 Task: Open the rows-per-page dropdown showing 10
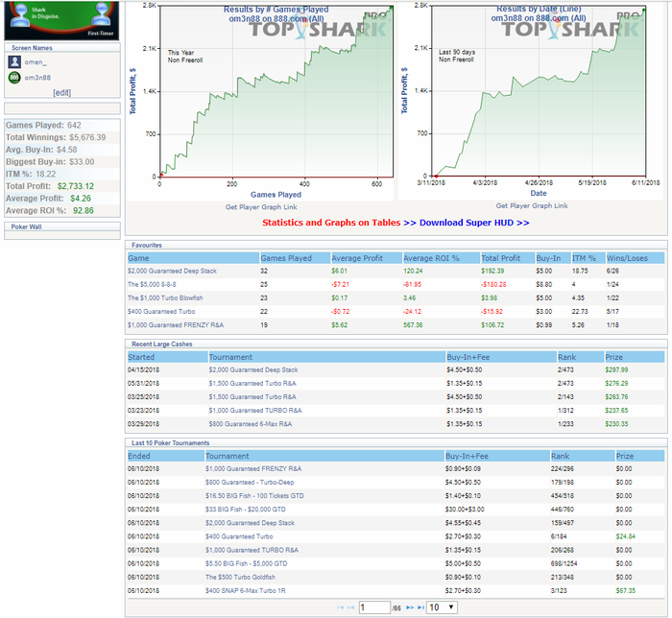pos(442,607)
